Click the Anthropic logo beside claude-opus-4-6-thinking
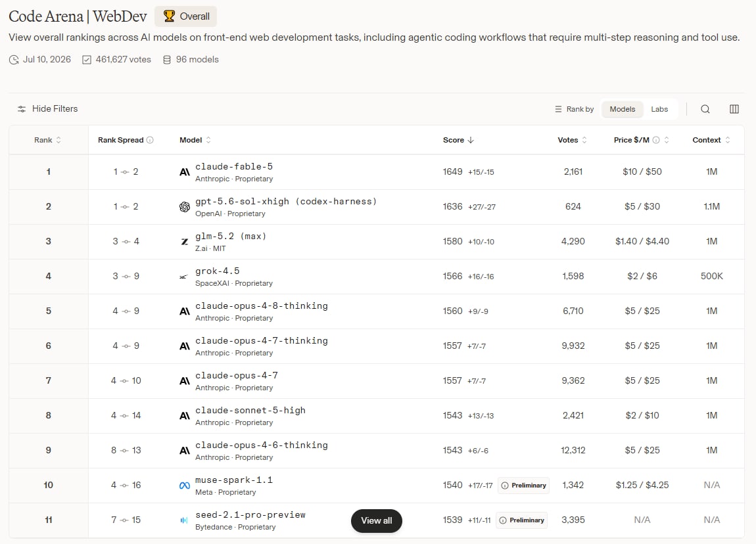The width and height of the screenshot is (756, 544). (x=185, y=451)
